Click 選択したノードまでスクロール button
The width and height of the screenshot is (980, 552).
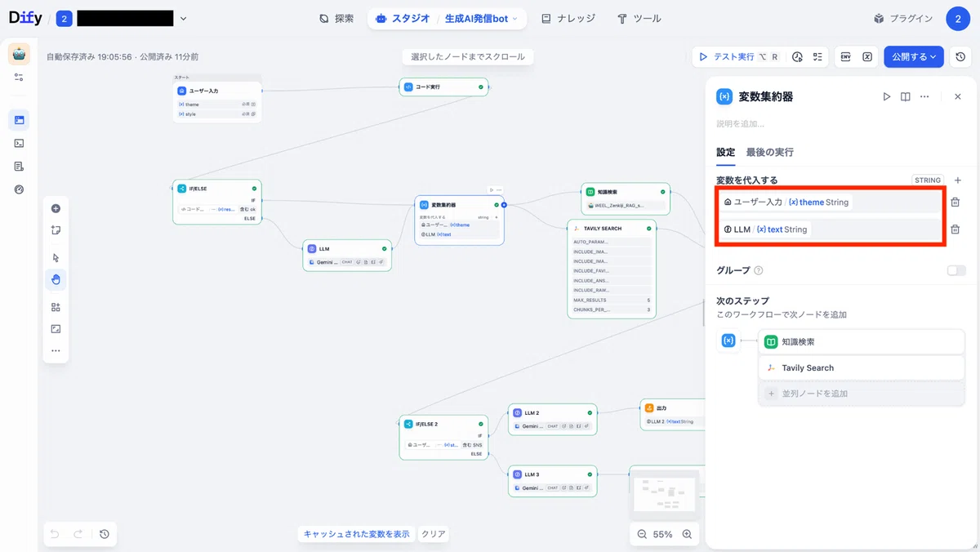point(469,56)
